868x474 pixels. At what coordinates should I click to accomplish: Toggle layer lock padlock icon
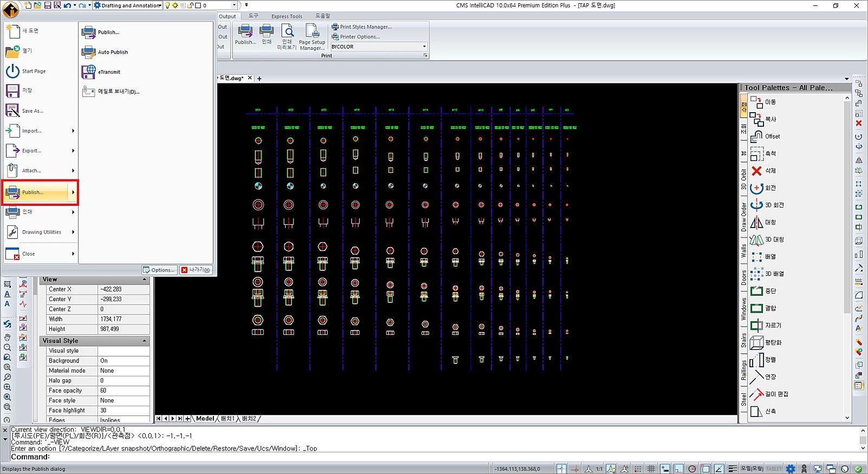pyautogui.click(x=191, y=5)
